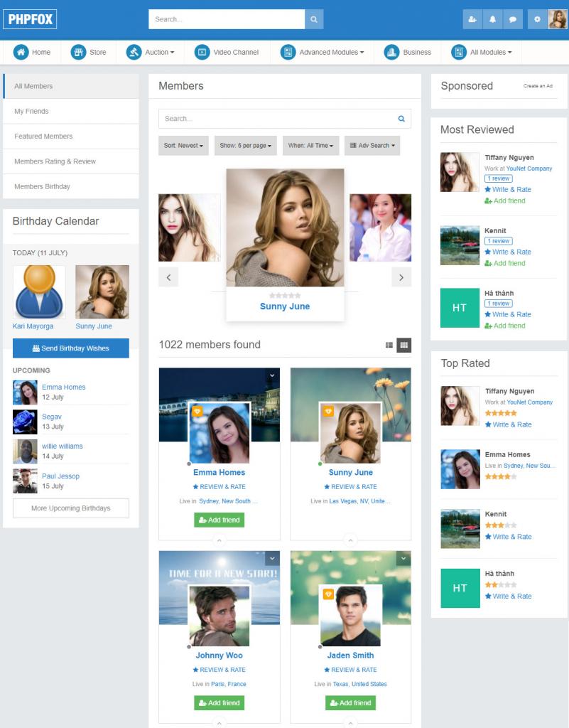
Task: Rate Sunny June using carousel stars
Action: 285,295
